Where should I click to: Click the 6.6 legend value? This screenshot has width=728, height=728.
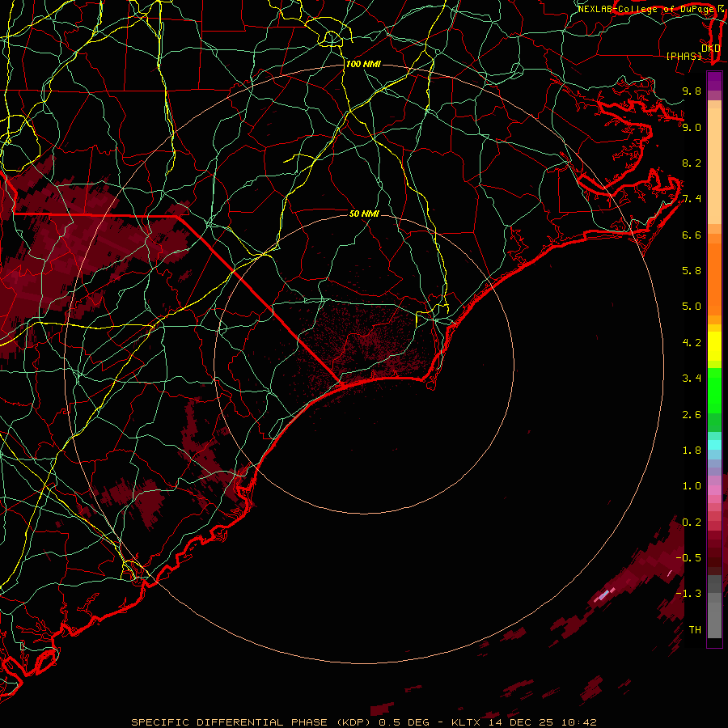[692, 235]
